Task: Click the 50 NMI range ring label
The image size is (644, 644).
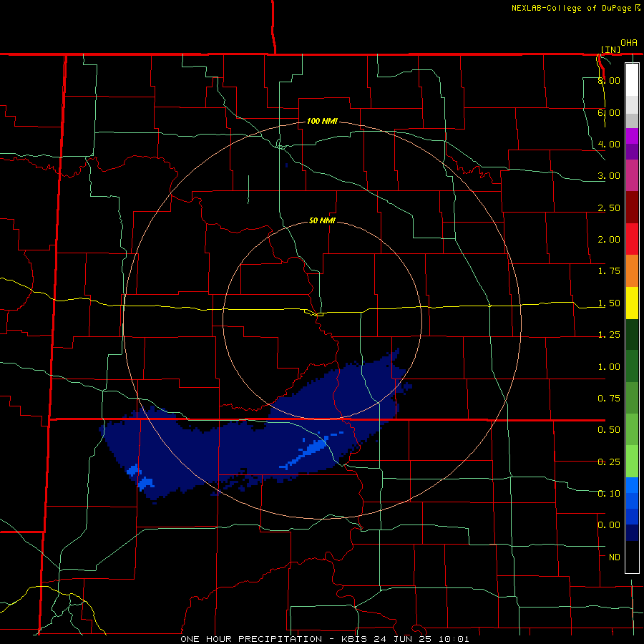Action: click(322, 220)
